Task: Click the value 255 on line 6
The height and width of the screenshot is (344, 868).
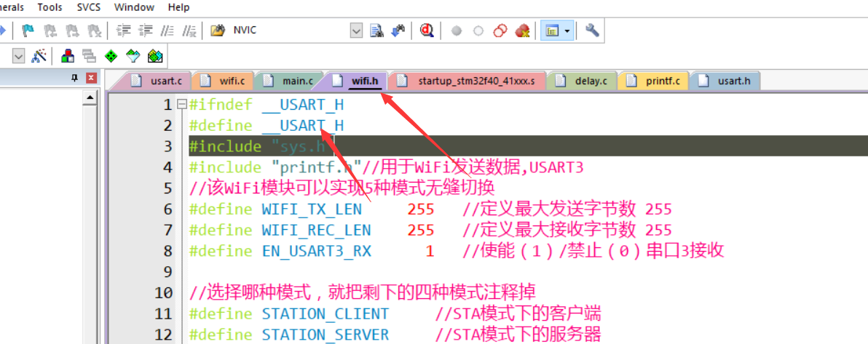Action: (x=421, y=209)
